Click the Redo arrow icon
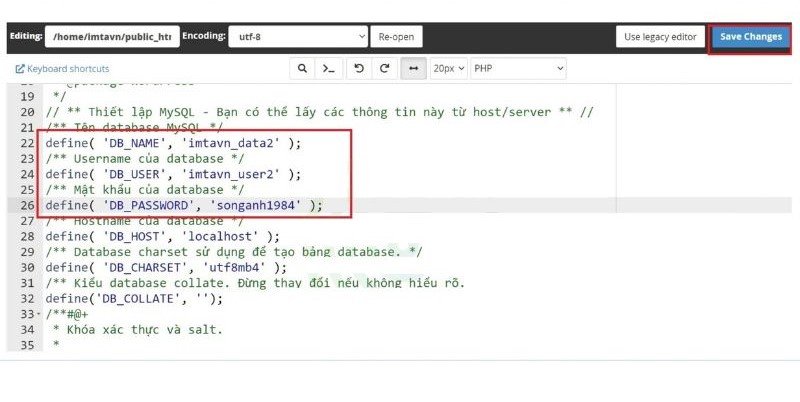 click(x=384, y=69)
